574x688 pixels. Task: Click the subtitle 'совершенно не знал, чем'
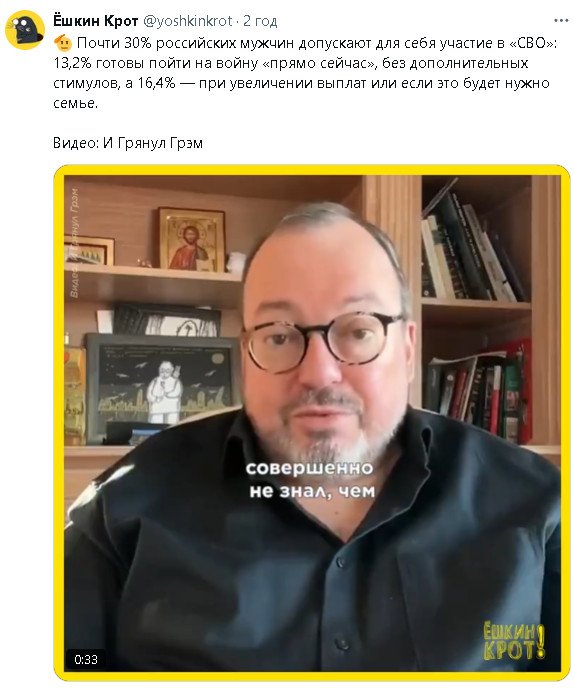[311, 480]
